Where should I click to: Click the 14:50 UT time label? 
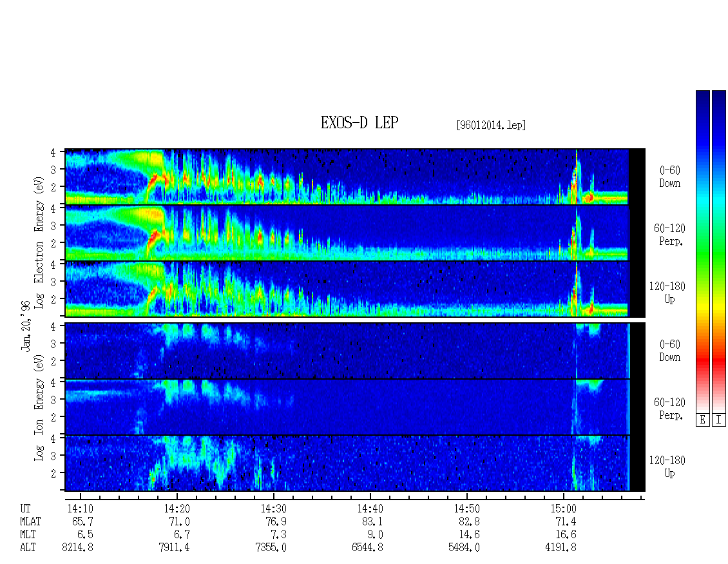point(466,509)
